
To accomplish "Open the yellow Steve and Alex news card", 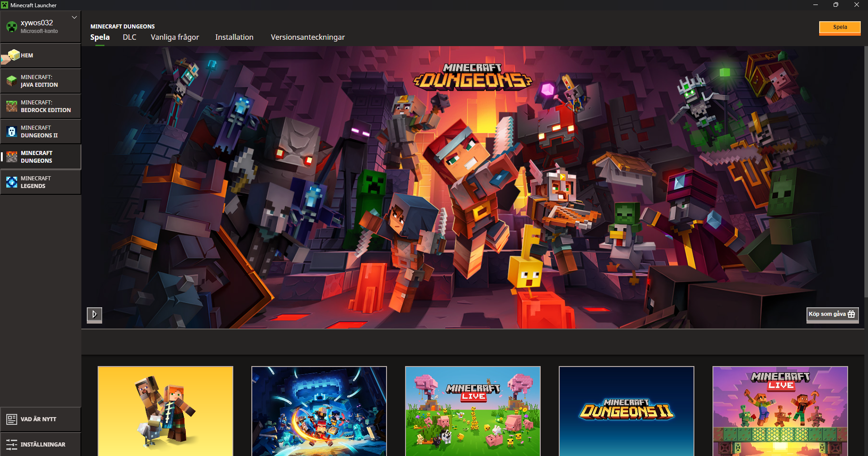I will pos(165,411).
